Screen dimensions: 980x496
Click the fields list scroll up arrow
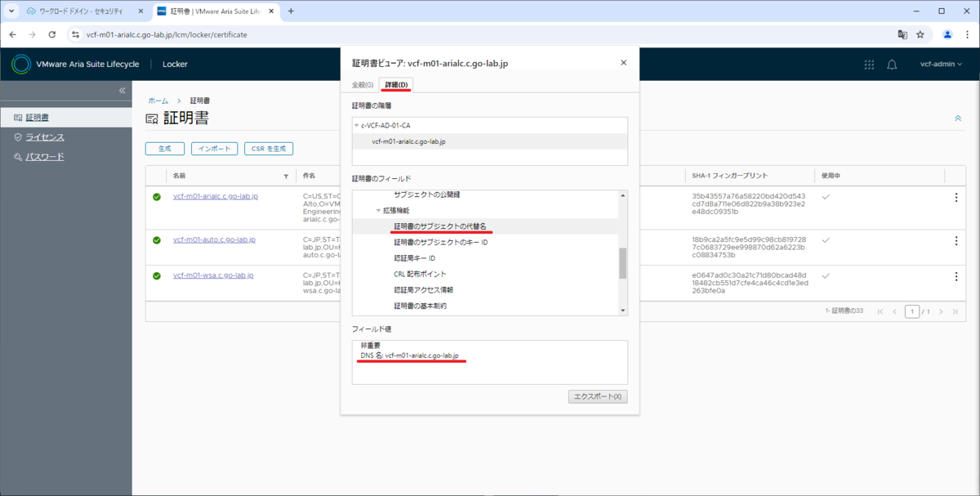pos(623,195)
